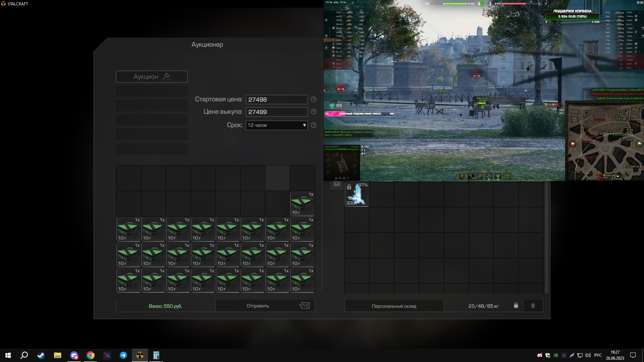Open the Windows Start menu
Screen dimensions: 644x362
[x=8, y=355]
